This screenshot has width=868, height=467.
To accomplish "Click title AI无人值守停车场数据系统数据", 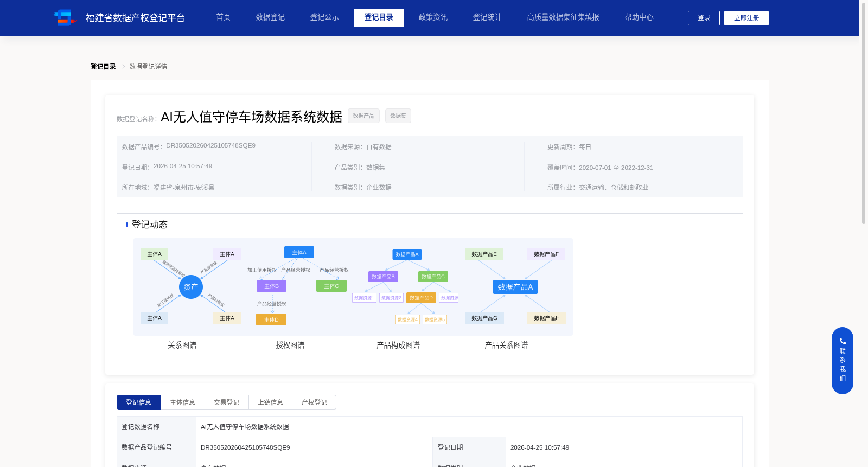I will (251, 117).
